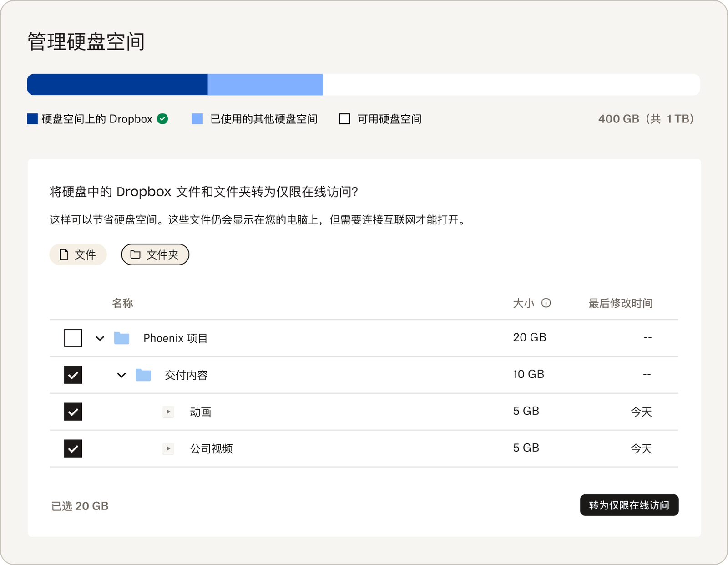Switch to the 文件 view

tap(78, 255)
